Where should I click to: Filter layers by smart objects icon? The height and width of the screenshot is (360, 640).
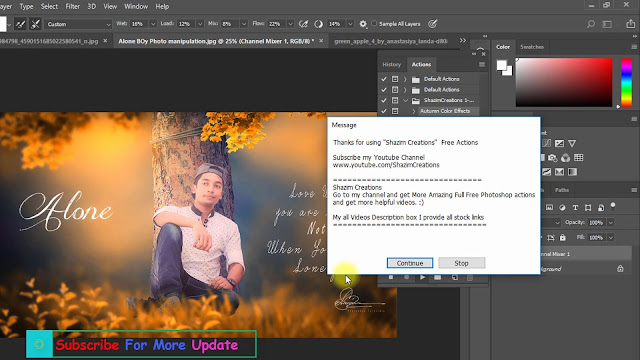click(601, 208)
